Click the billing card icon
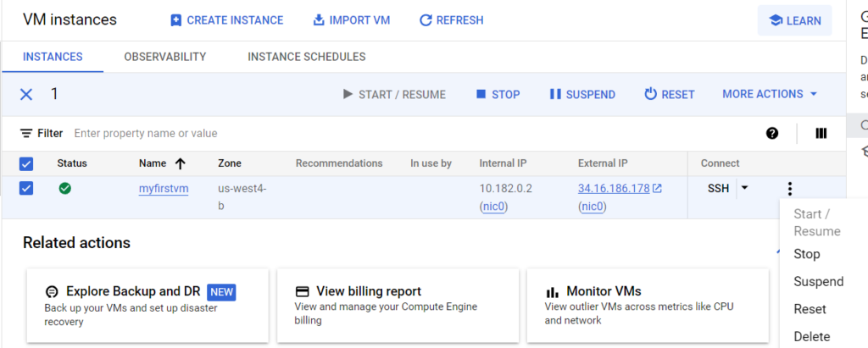 pyautogui.click(x=302, y=291)
